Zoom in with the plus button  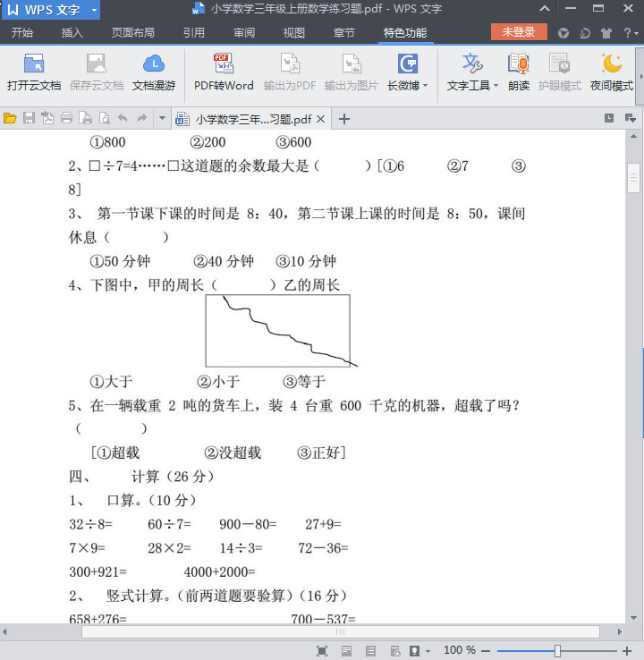[x=627, y=651]
